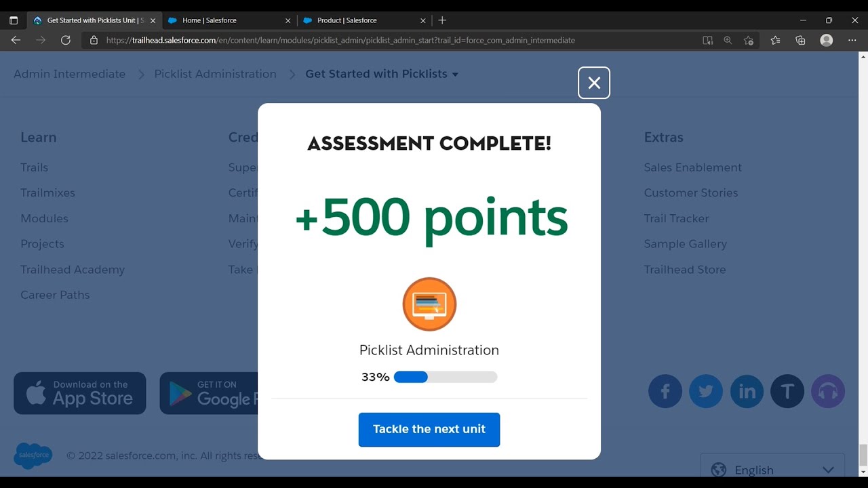The height and width of the screenshot is (488, 868).
Task: Switch to Product | Salesforce tab
Action: (365, 20)
